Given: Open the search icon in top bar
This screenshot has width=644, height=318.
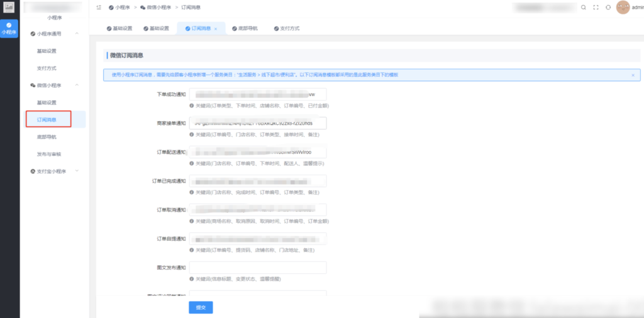Looking at the screenshot, I should [584, 8].
